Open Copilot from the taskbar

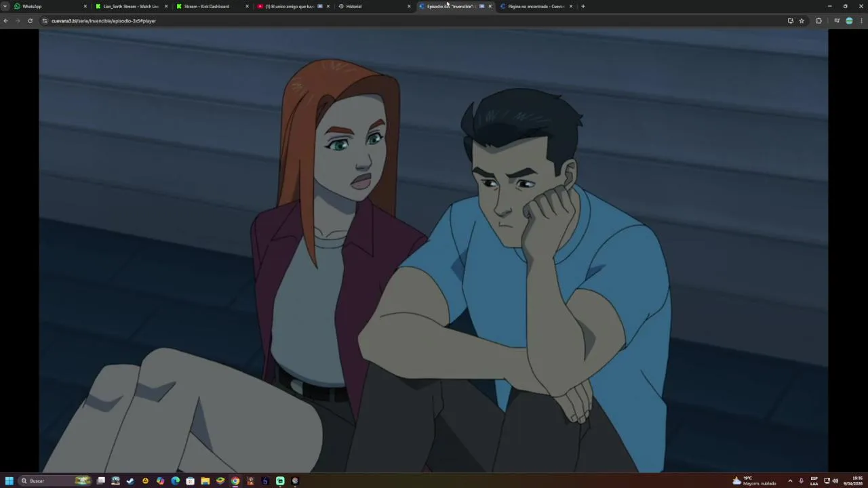pyautogui.click(x=160, y=481)
